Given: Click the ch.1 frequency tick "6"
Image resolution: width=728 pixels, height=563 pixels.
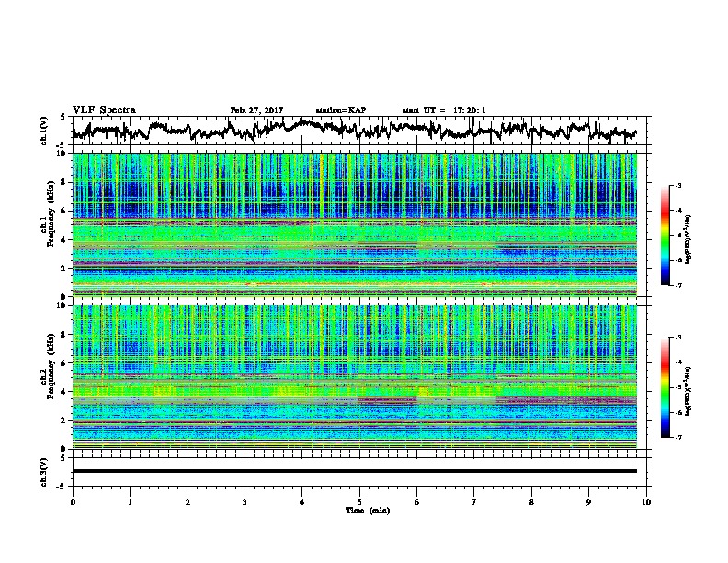Looking at the screenshot, I should 65,211.
